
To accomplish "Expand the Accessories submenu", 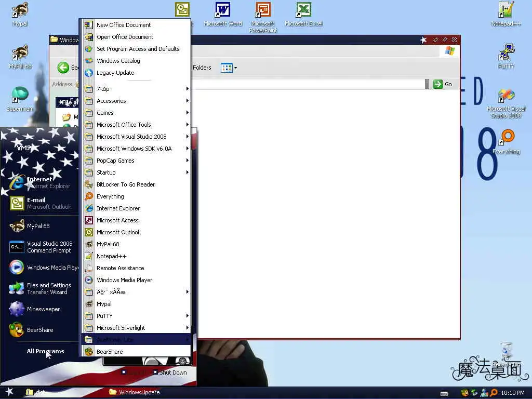I will coord(136,101).
